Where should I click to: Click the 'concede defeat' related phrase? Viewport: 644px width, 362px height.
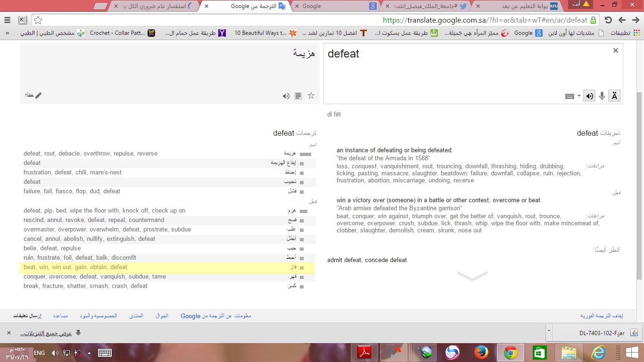pos(386,260)
